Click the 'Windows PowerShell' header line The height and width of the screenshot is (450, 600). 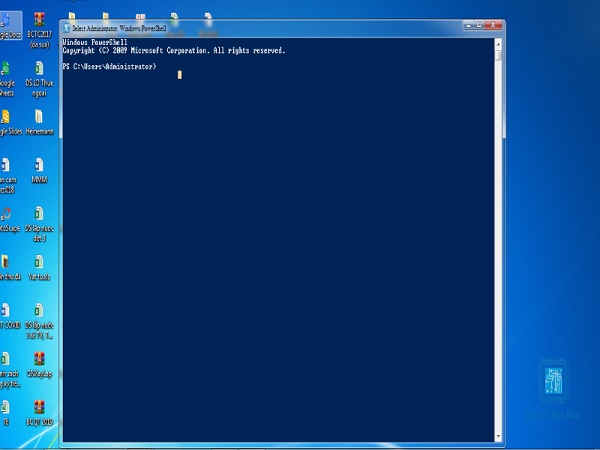pyautogui.click(x=95, y=42)
